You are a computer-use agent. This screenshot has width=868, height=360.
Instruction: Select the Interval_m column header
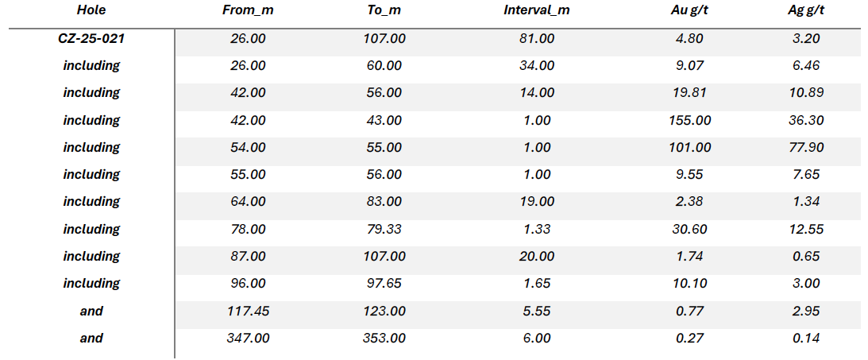pyautogui.click(x=537, y=10)
